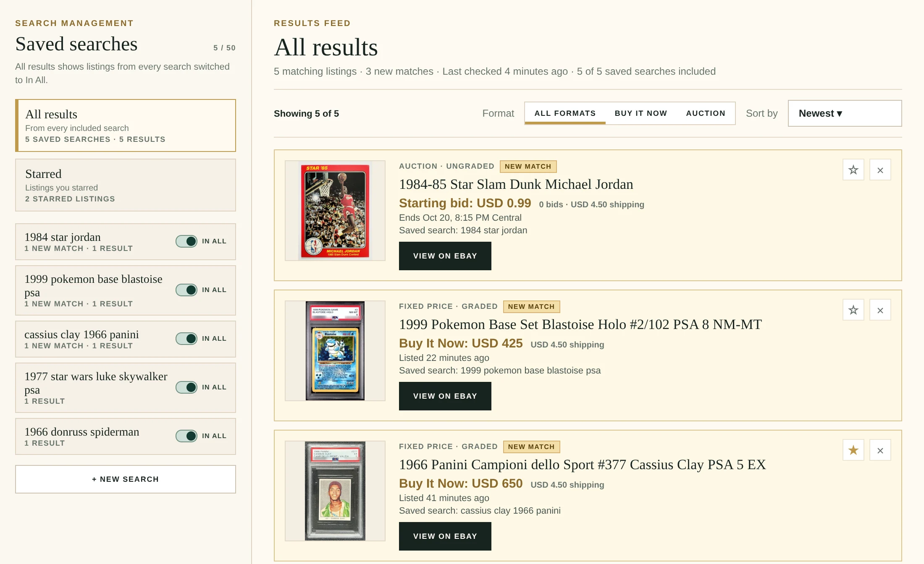Open Blastoise graded card thumbnail

[335, 351]
